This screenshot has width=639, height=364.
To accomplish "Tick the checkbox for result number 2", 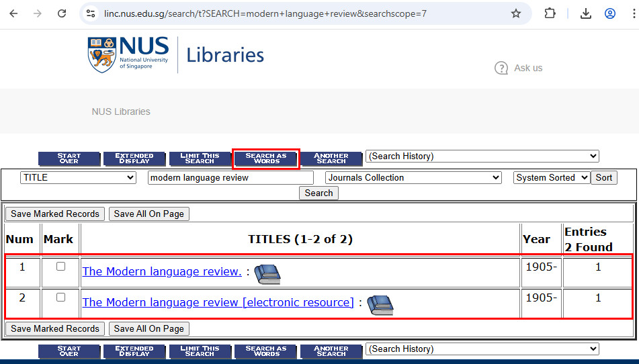I will point(61,298).
